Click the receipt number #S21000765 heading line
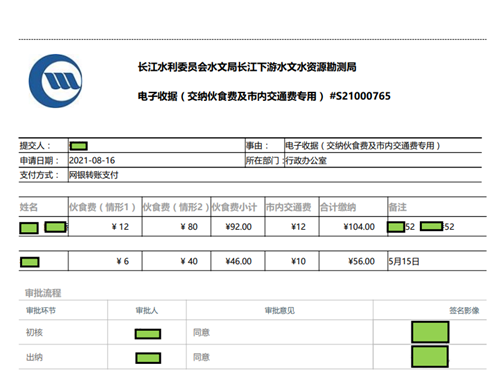 click(x=264, y=96)
